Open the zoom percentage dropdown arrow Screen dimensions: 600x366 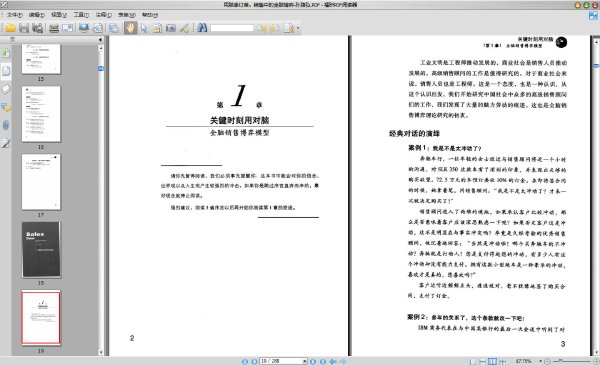pos(540,361)
